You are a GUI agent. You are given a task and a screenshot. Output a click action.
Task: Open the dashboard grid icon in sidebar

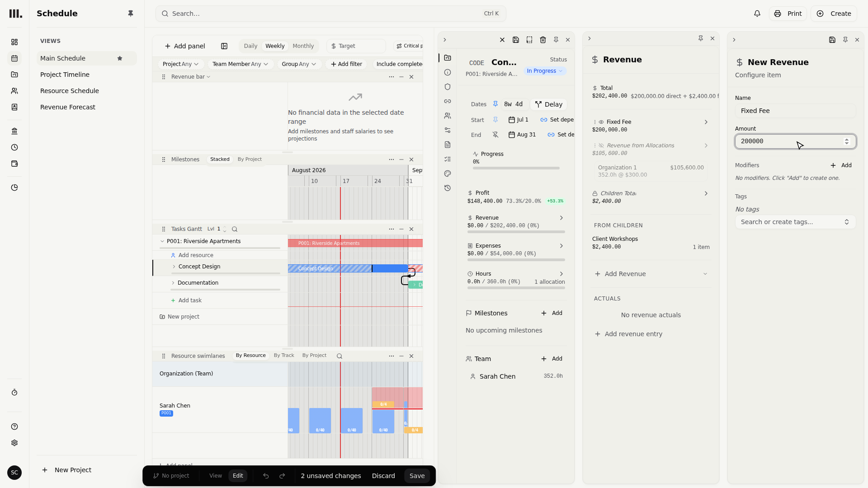coord(14,42)
